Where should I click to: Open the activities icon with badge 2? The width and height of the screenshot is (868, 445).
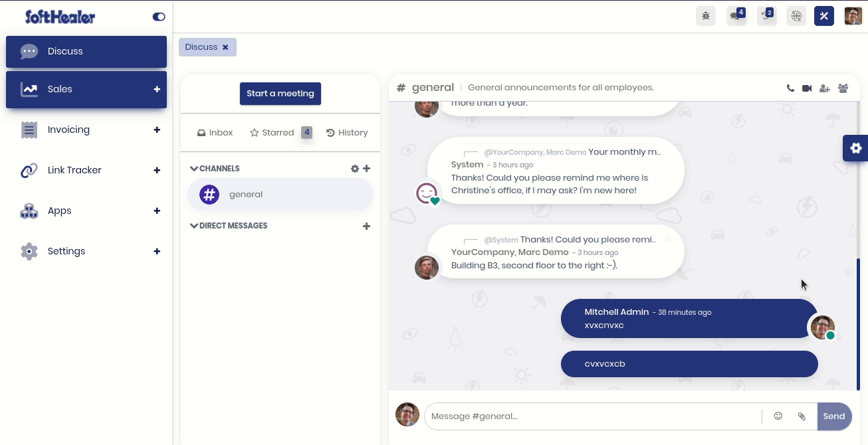click(767, 16)
